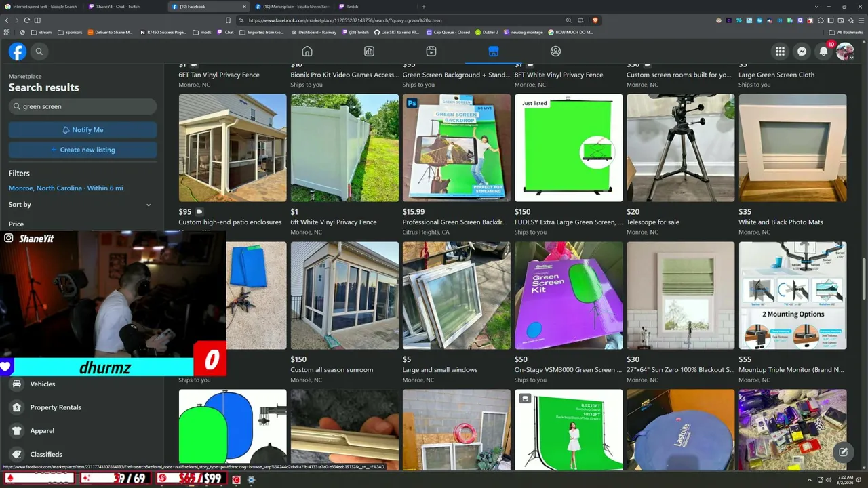868x488 pixels.
Task: Show hidden system tray icons chevron
Action: tap(809, 480)
